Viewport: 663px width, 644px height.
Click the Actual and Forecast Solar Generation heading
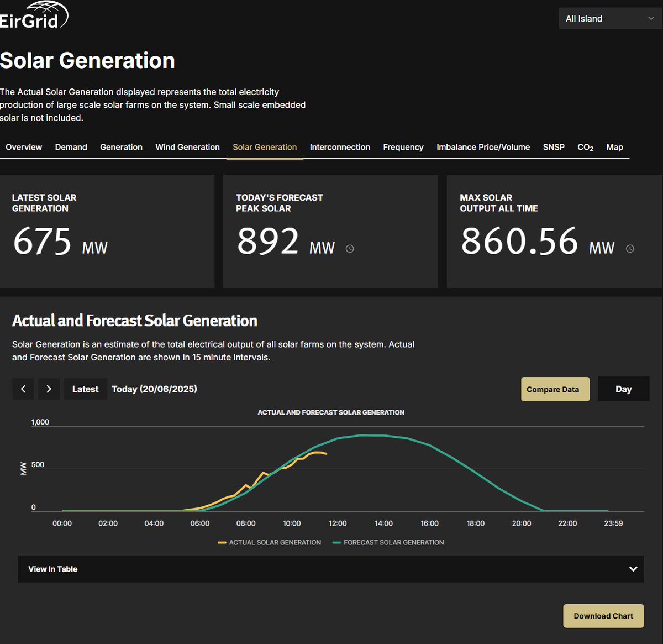[135, 321]
